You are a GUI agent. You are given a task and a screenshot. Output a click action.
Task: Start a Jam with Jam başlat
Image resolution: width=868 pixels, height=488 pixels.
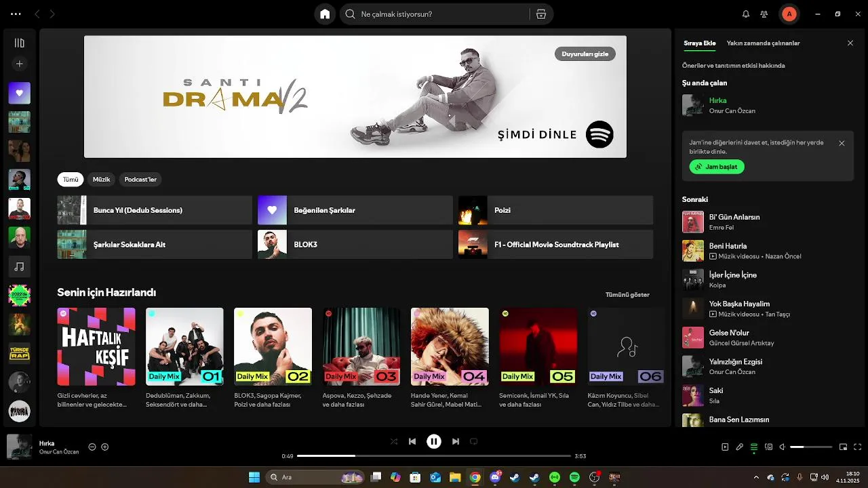pyautogui.click(x=717, y=167)
